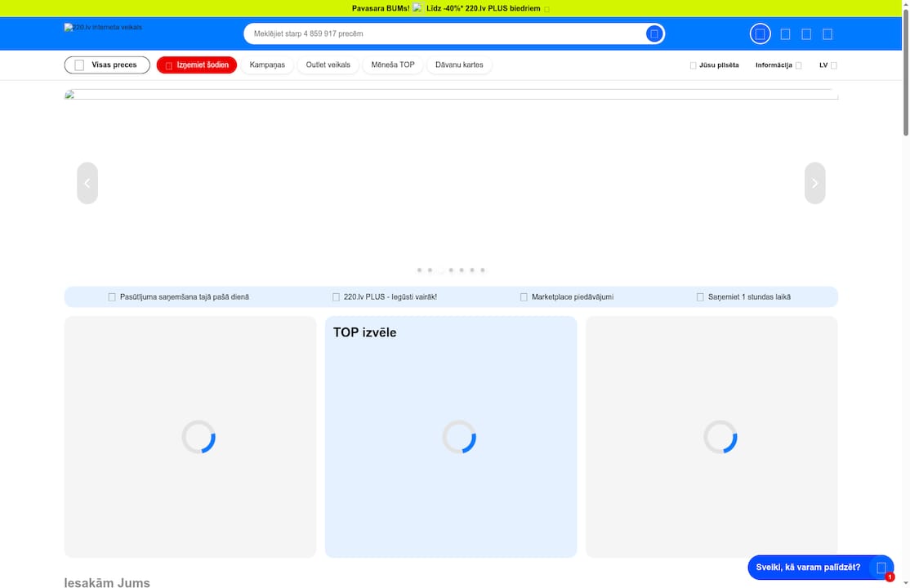
Task: Click the TOP izvēle heading
Action: click(x=364, y=332)
